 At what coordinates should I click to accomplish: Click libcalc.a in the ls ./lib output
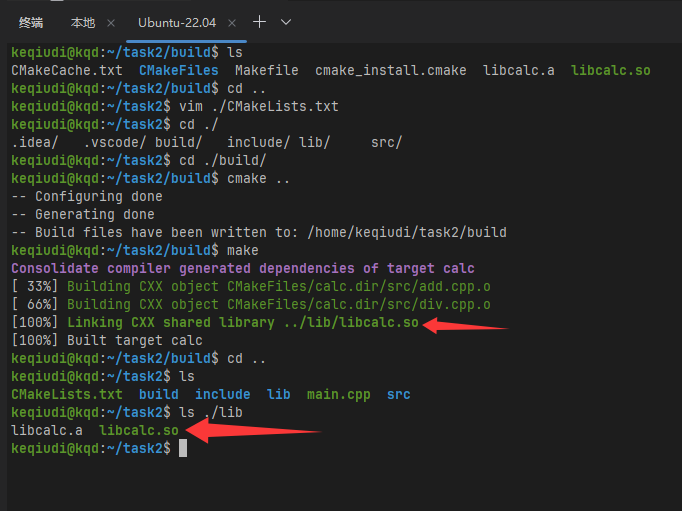pos(47,431)
